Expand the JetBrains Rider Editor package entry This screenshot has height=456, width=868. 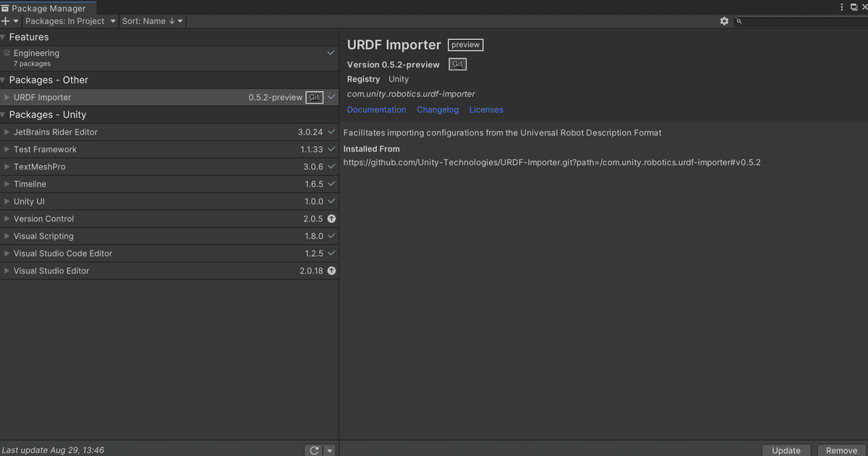tap(7, 132)
